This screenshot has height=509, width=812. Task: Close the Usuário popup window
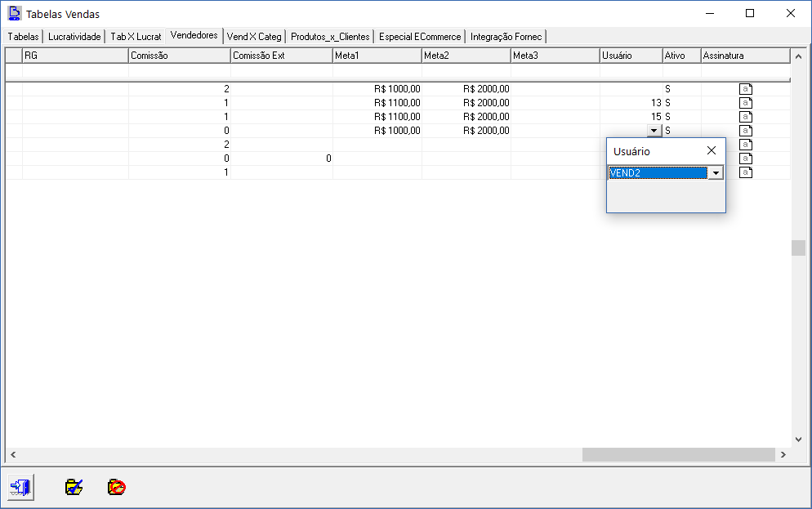click(712, 150)
